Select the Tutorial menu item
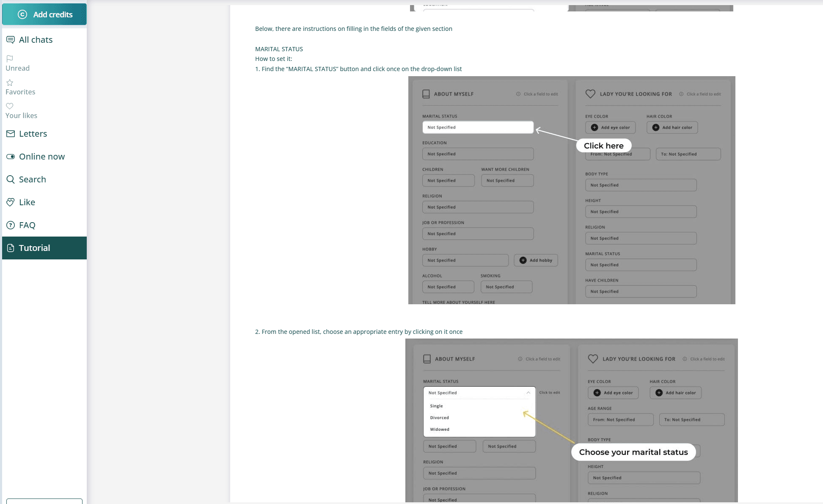Viewport: 823px width, 504px height. pyautogui.click(x=44, y=248)
